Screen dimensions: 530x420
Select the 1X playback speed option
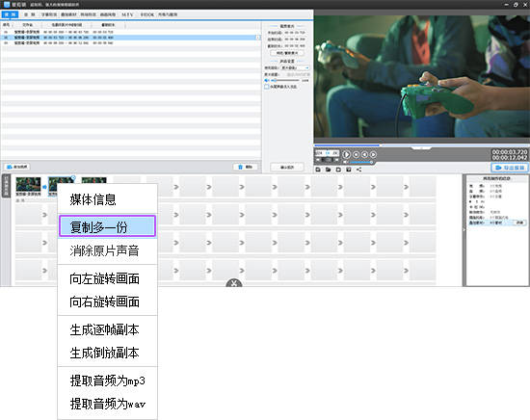pyautogui.click(x=328, y=153)
